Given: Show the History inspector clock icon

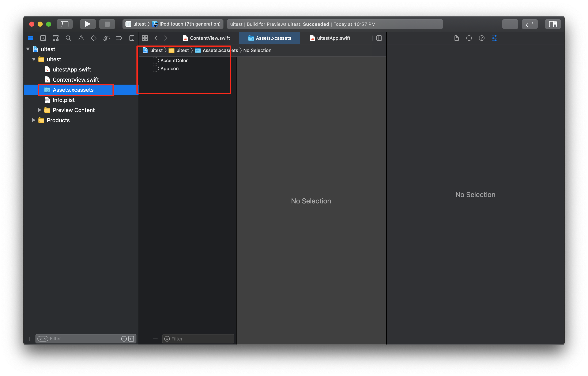Looking at the screenshot, I should [x=469, y=38].
